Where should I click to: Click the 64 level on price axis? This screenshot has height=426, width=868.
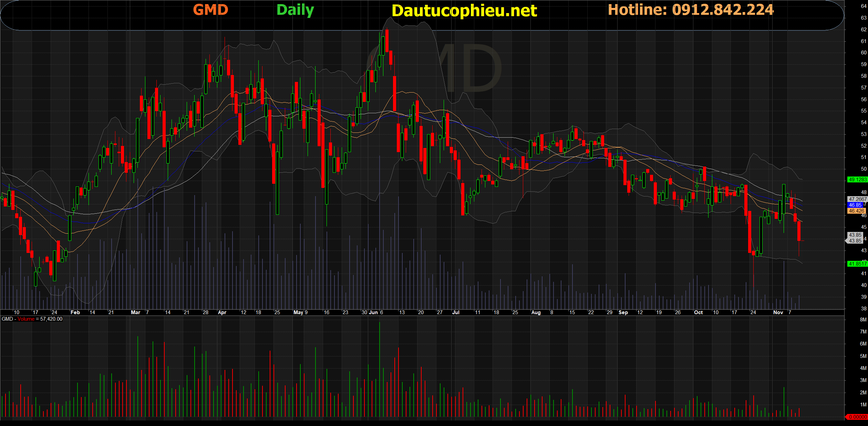click(x=864, y=6)
